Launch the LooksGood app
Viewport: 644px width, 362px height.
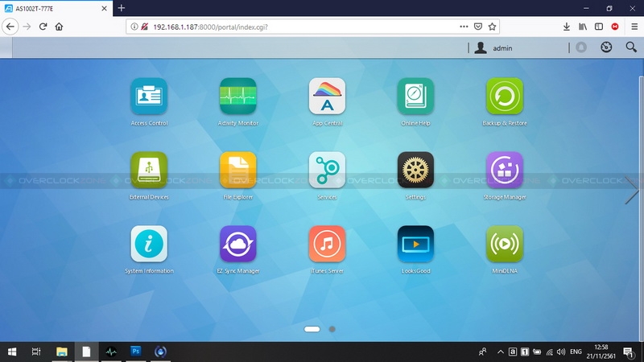(x=415, y=244)
